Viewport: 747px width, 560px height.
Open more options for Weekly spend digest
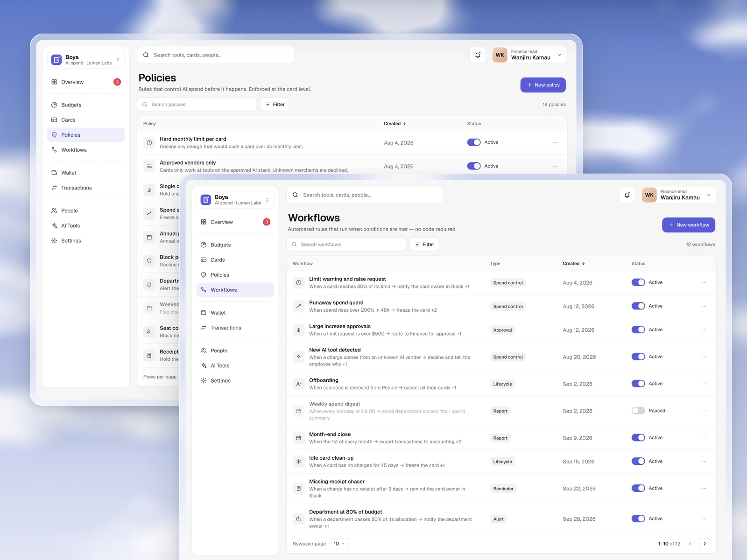[705, 411]
